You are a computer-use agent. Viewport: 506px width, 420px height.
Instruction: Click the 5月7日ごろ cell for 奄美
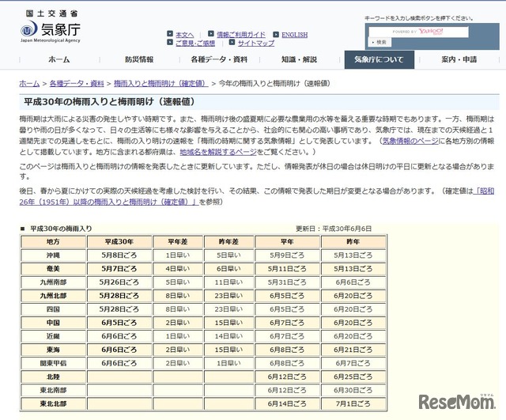tap(119, 269)
